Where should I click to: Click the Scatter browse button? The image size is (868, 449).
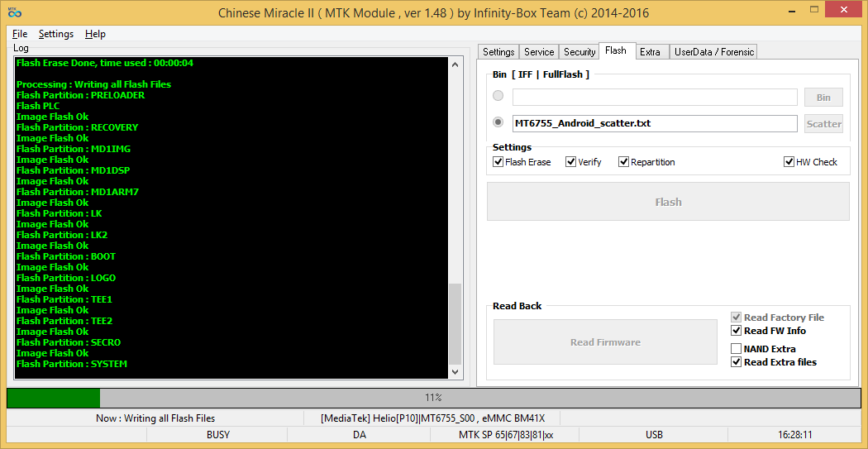point(823,124)
